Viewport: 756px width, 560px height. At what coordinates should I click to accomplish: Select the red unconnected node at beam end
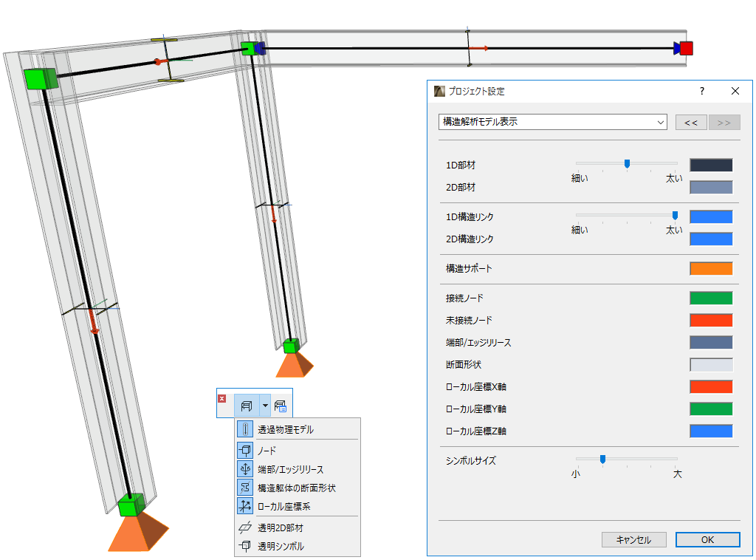tap(686, 48)
